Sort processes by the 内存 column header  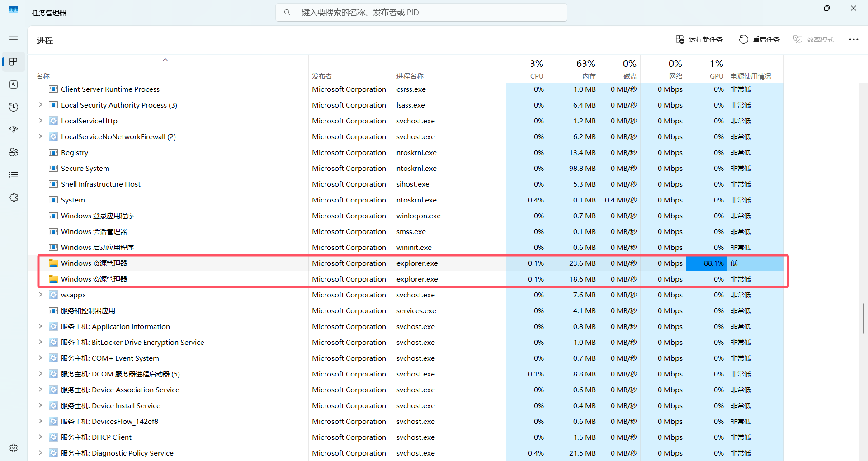pyautogui.click(x=573, y=69)
